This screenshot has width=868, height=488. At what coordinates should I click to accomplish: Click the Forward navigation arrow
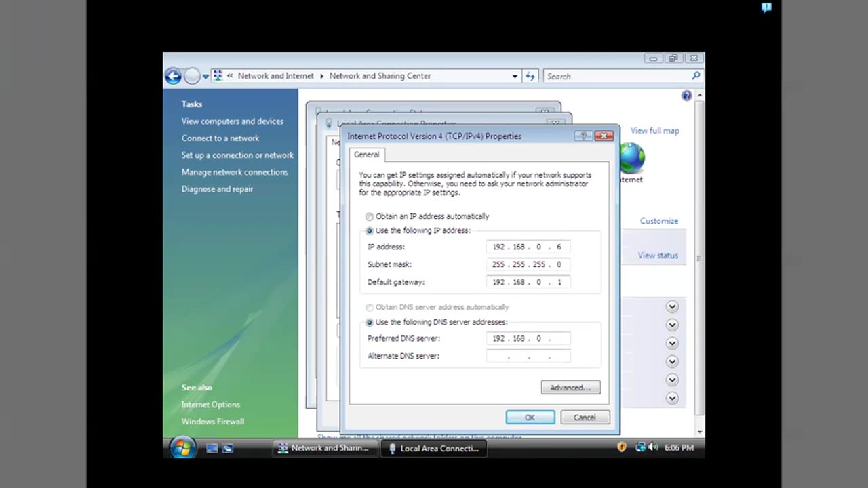tap(193, 76)
